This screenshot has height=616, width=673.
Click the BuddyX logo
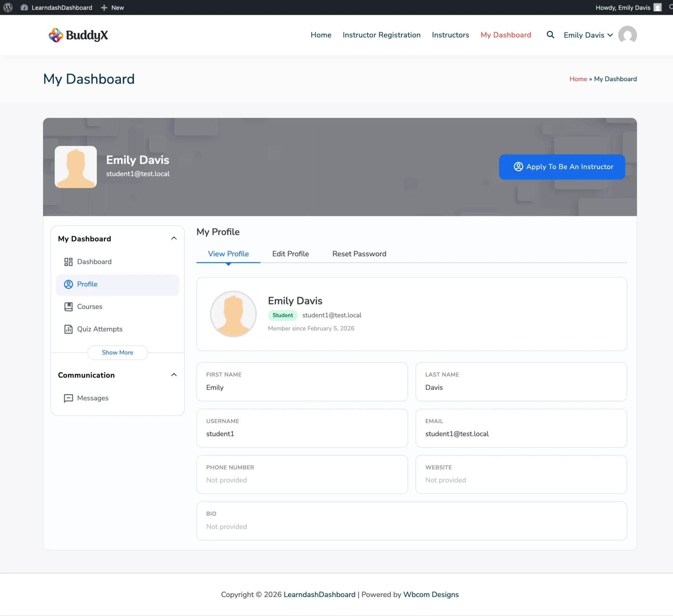(x=78, y=35)
